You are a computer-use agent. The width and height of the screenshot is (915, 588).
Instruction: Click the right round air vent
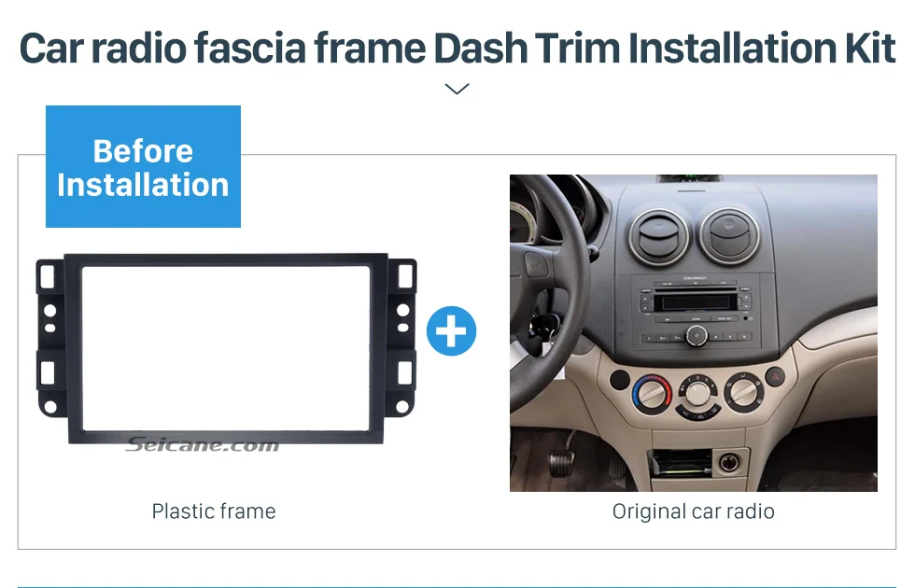729,234
